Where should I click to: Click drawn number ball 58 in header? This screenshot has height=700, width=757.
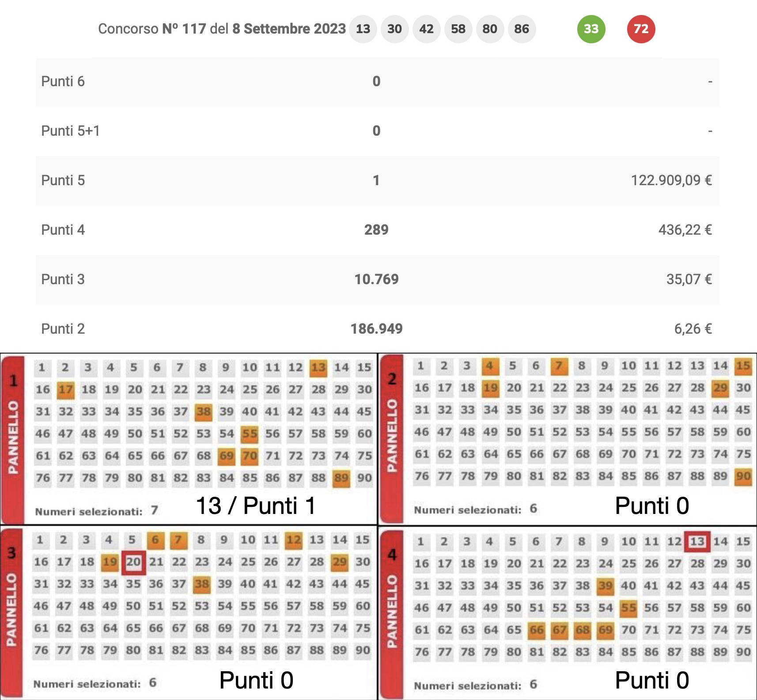(458, 29)
